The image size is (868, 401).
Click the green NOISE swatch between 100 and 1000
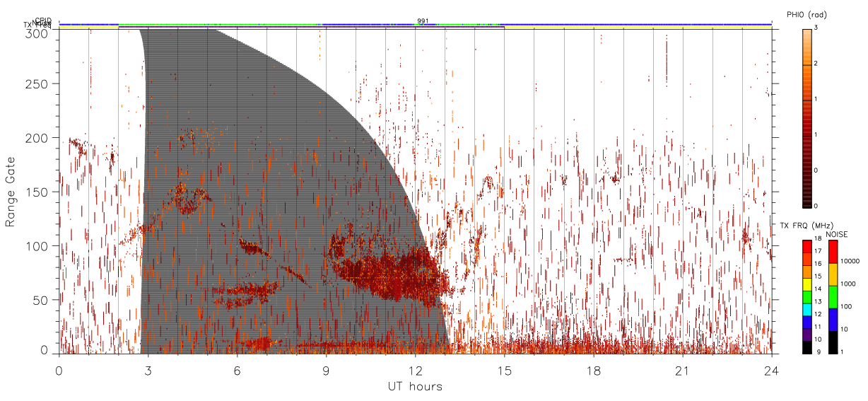pyautogui.click(x=833, y=297)
